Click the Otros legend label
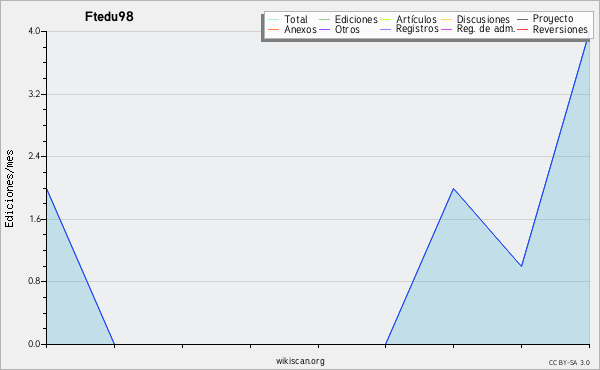 coord(347,29)
